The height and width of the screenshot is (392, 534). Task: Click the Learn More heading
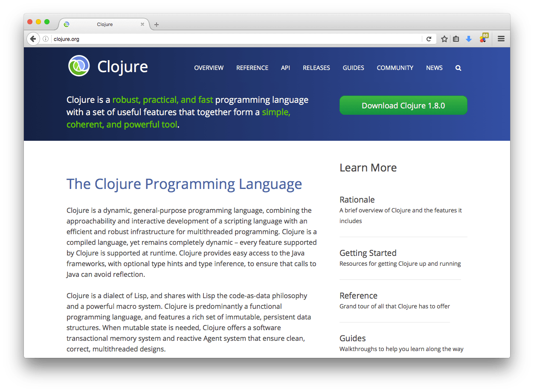click(368, 168)
